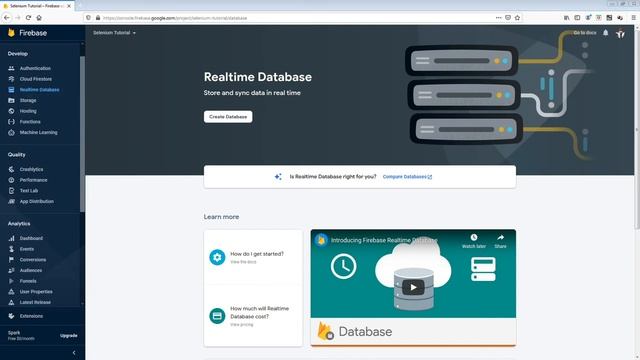The width and height of the screenshot is (640, 360).
Task: Open View pricing link
Action: tap(242, 324)
